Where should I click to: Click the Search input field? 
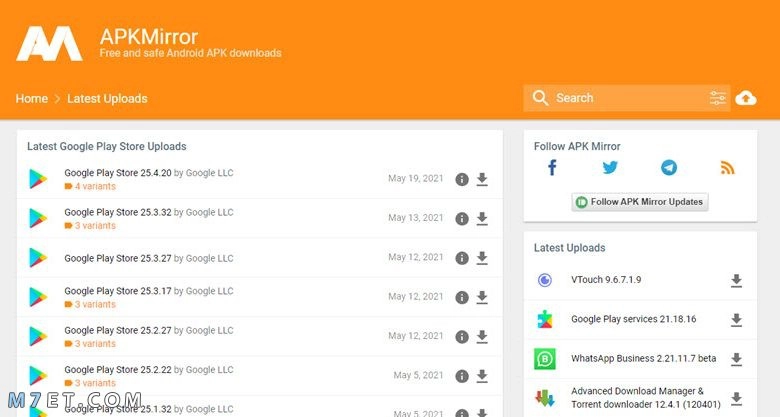point(627,98)
